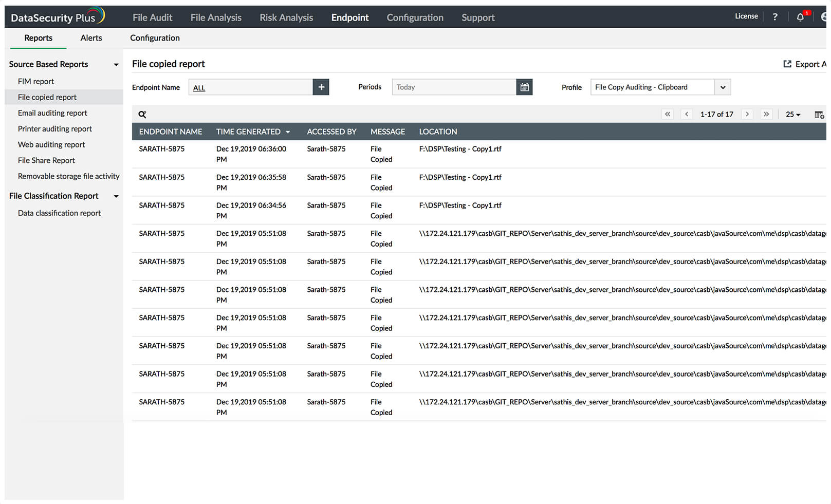Image resolution: width=831 pixels, height=504 pixels.
Task: Jump to last page with double-arrow icon
Action: (x=766, y=114)
